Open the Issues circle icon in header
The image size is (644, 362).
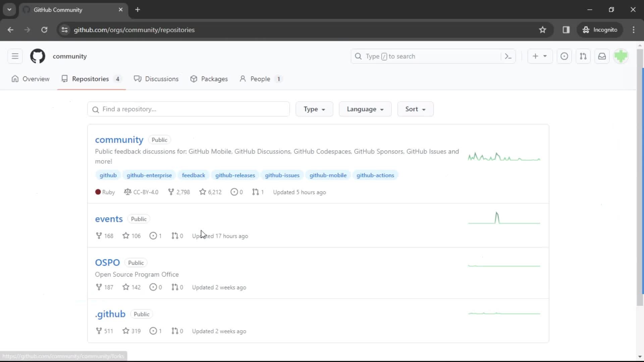(564, 56)
